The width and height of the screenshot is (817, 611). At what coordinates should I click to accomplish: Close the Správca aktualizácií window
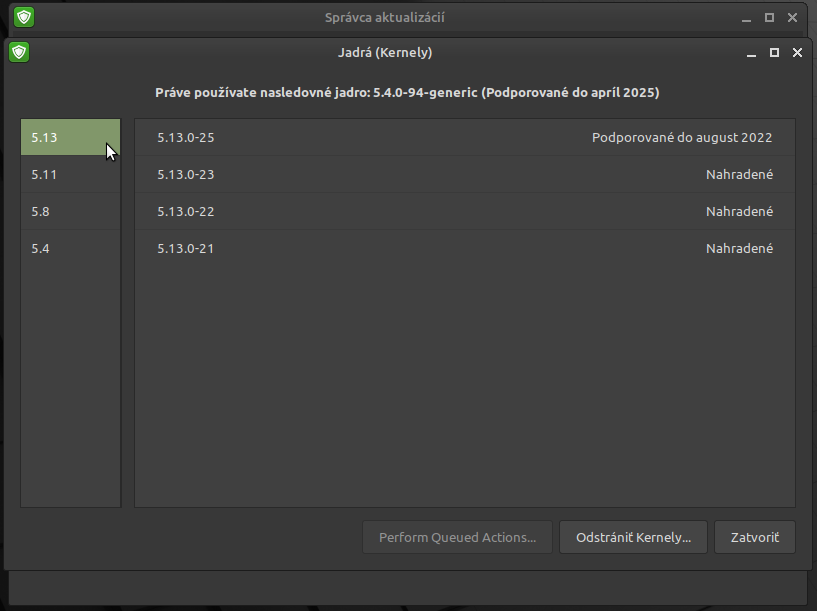coord(792,18)
